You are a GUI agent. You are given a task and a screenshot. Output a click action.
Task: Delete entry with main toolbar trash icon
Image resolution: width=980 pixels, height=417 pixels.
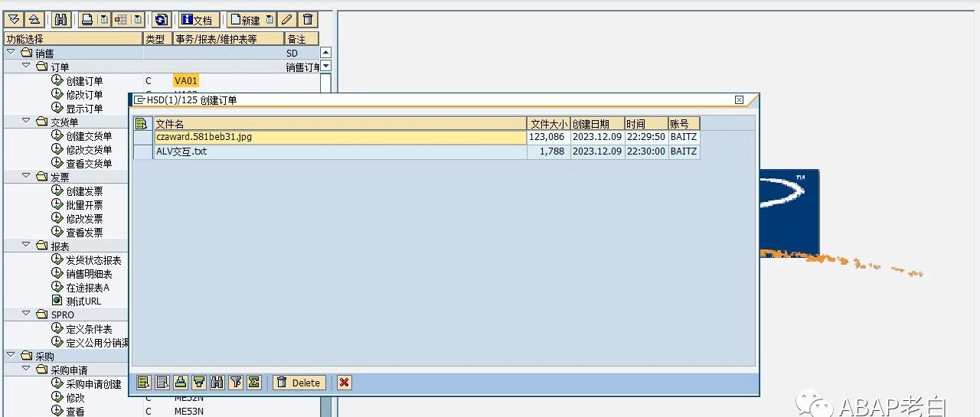click(x=308, y=20)
